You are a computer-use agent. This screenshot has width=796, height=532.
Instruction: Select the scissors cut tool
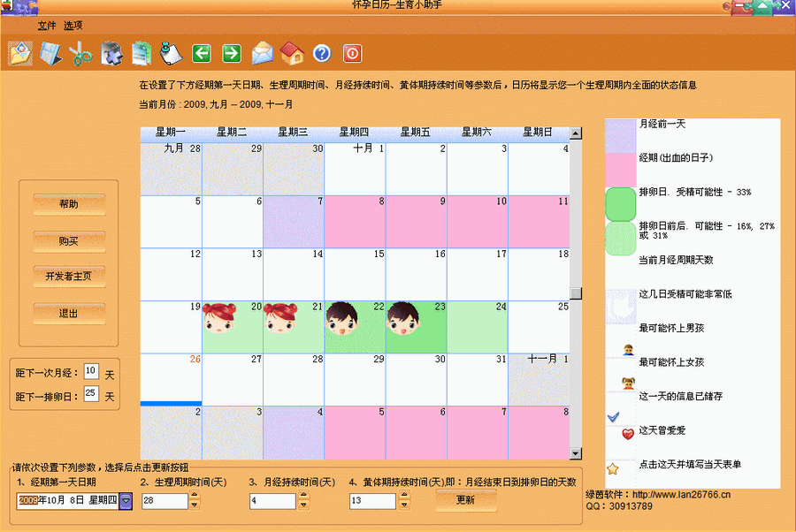[x=80, y=53]
